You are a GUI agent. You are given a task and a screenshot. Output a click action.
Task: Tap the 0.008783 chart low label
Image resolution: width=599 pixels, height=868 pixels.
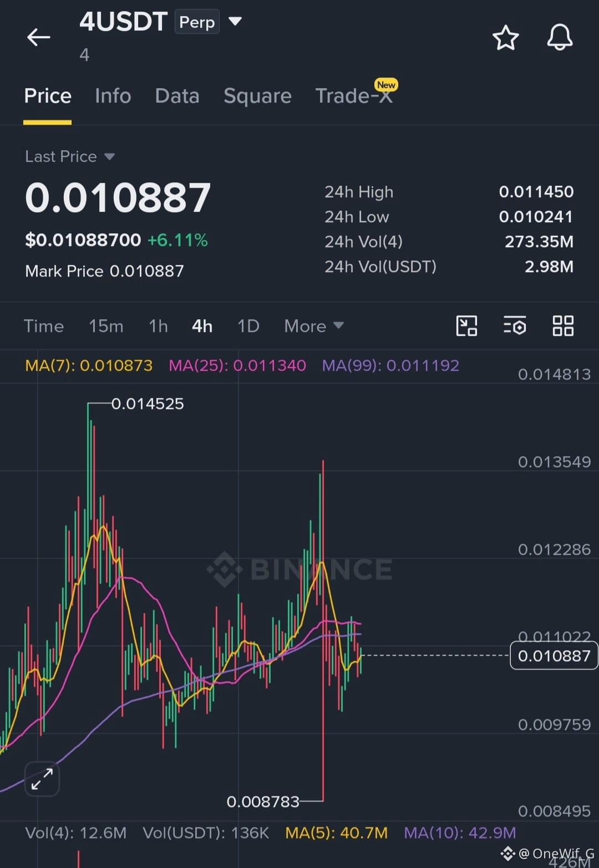tap(263, 801)
